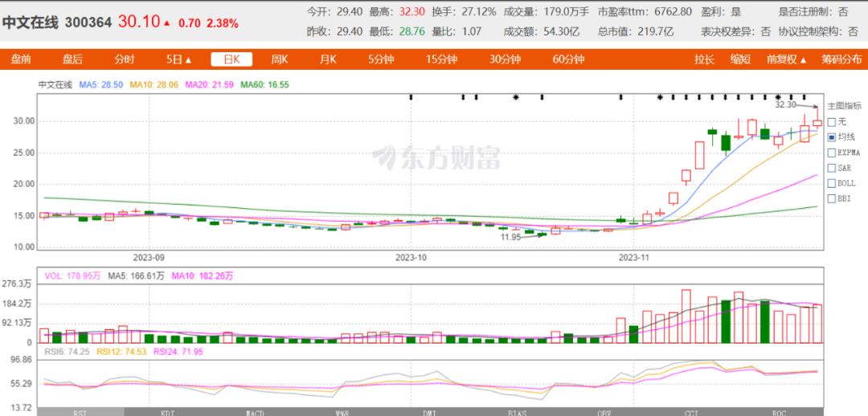Select the OBV sub-indicator tab
The width and height of the screenshot is (868, 416).
tap(604, 412)
